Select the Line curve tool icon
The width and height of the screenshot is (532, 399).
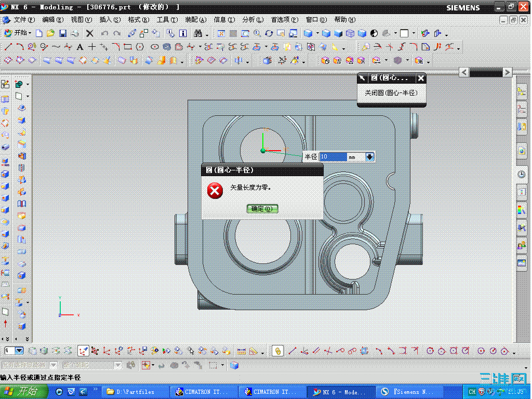coord(8,47)
